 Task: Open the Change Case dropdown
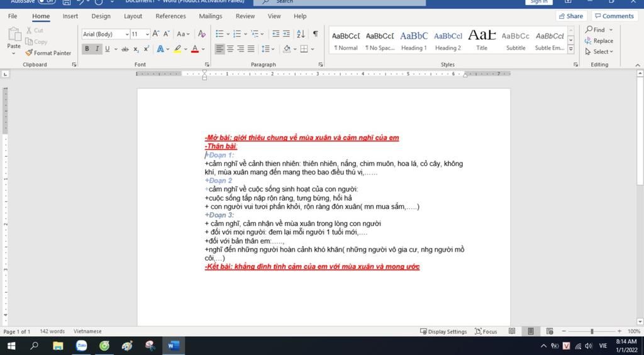pos(183,34)
